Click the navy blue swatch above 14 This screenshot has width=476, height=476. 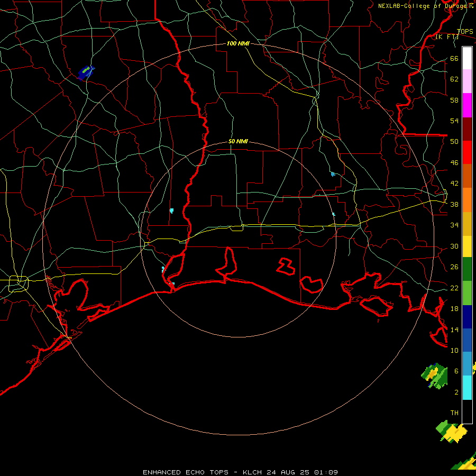coord(467,317)
